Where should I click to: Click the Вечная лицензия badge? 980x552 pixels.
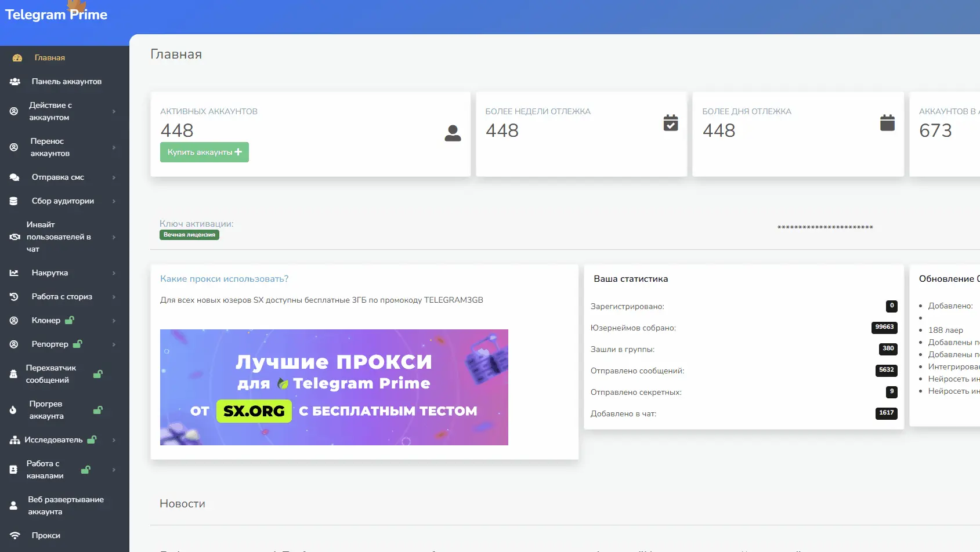point(189,234)
